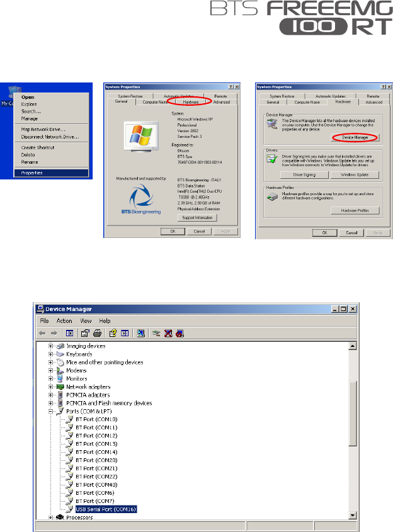Click the Device Manager vertical scrollbar thumb
This screenshot has width=393, height=532.
coord(353,413)
